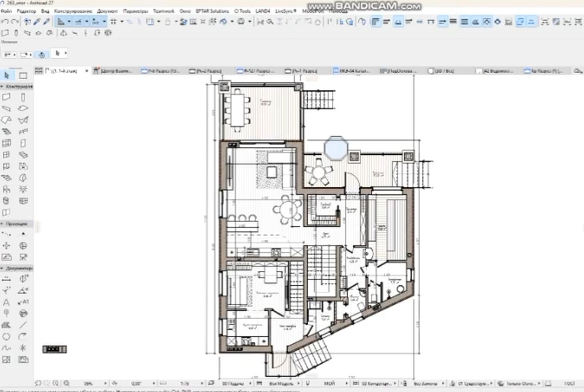Click the Pick Up Parameters eyedropper
The width and height of the screenshot is (584, 392).
click(x=37, y=22)
